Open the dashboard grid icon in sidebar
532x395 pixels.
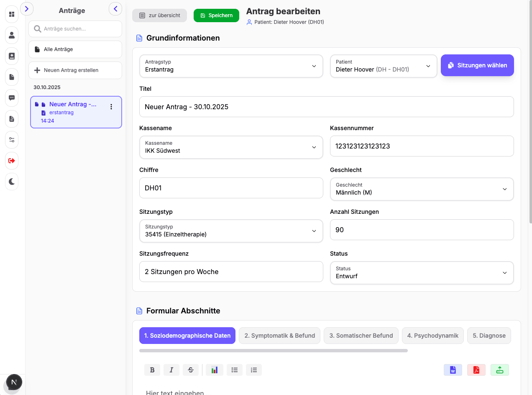pos(12,14)
